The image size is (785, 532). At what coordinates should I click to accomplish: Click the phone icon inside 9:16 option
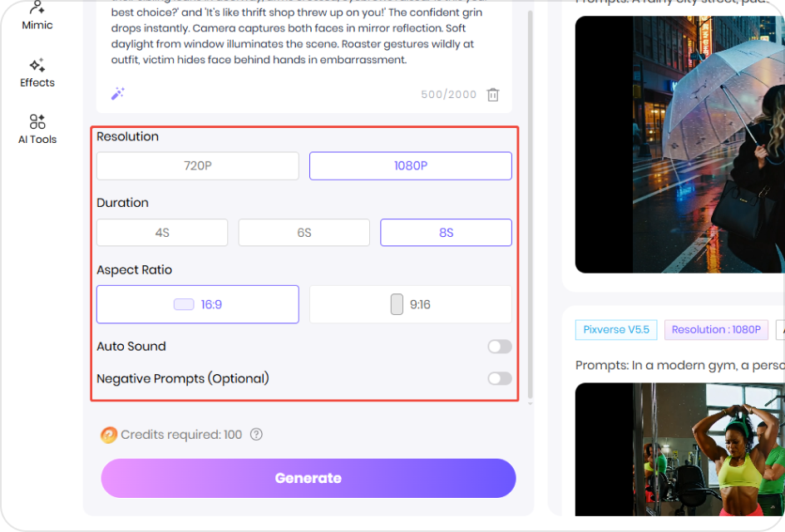pos(395,305)
